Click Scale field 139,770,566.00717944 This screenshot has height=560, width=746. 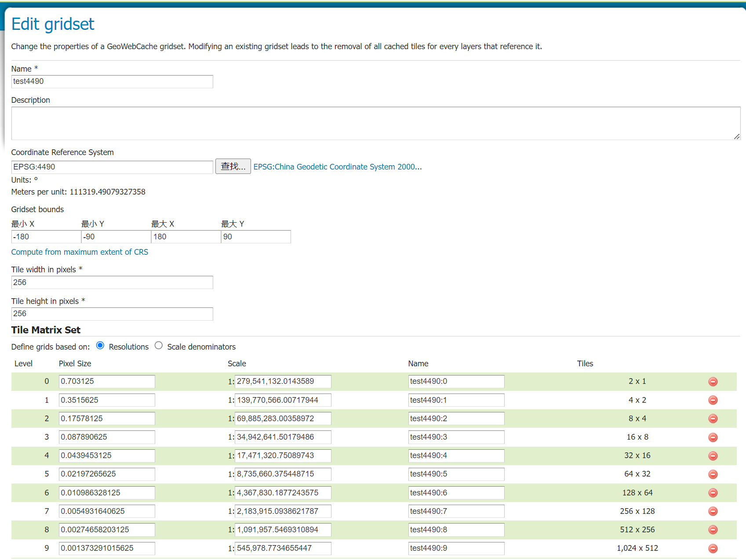click(283, 400)
